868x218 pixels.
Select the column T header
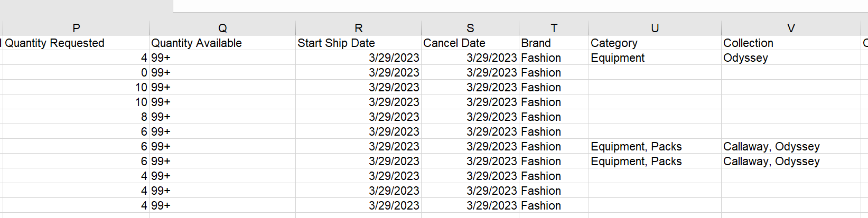tap(554, 28)
